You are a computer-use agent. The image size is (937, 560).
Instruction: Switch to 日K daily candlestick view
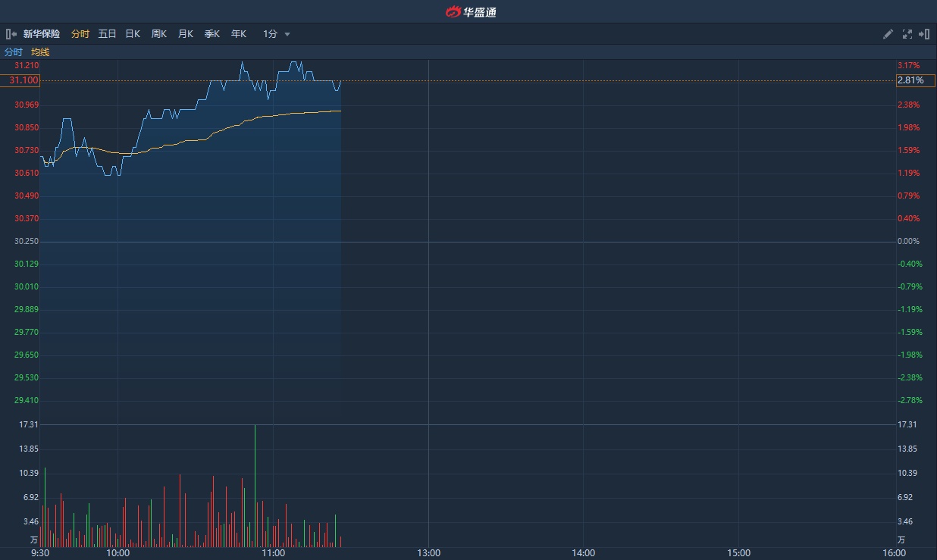tap(133, 34)
